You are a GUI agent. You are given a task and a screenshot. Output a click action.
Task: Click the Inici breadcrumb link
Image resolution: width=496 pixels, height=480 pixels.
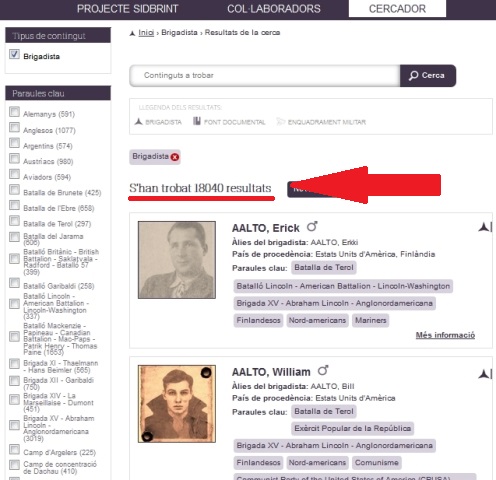click(146, 33)
